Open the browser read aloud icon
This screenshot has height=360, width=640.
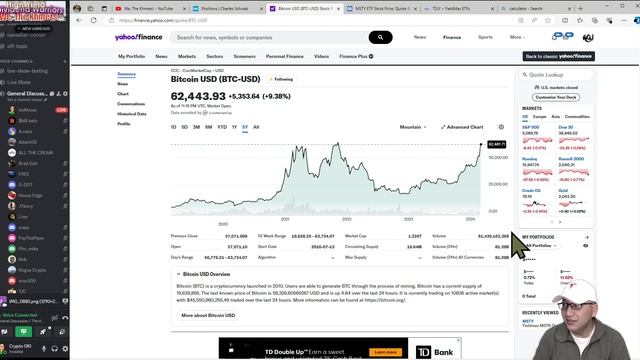(x=534, y=20)
